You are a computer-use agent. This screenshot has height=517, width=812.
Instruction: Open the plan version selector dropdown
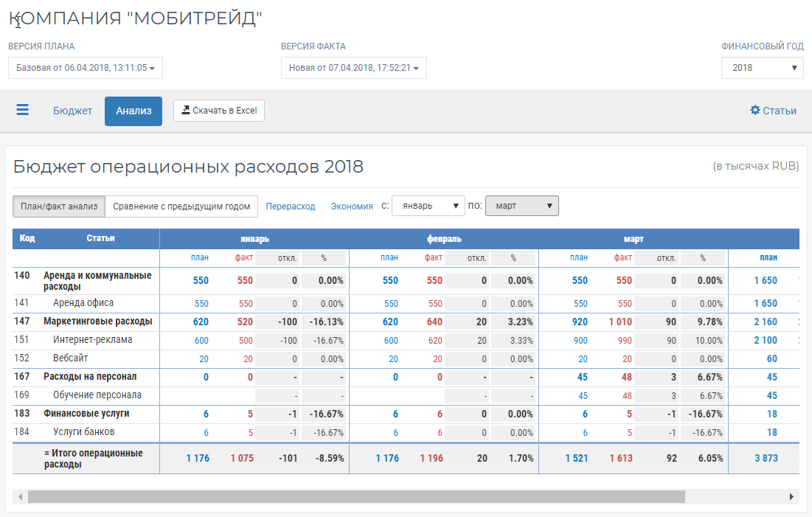click(85, 67)
